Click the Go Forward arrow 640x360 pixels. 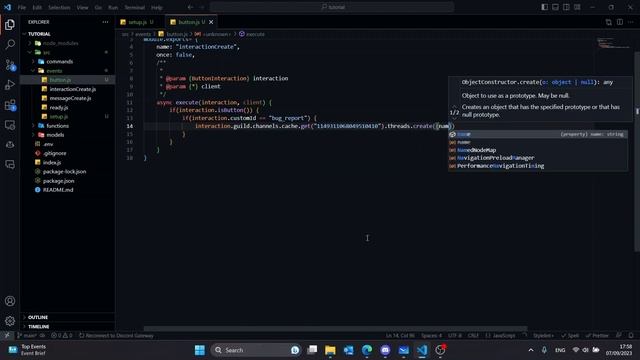pos(202,7)
